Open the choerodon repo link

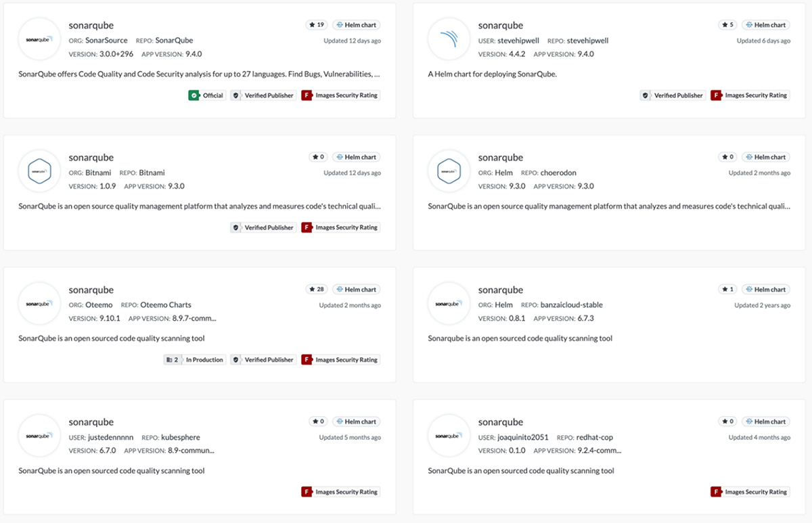click(x=558, y=173)
